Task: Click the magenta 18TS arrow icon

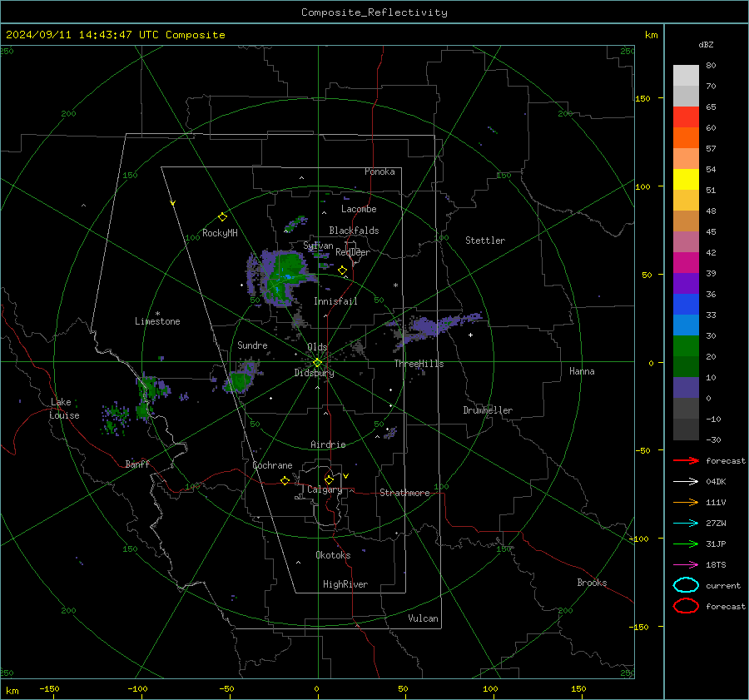Action: click(686, 565)
